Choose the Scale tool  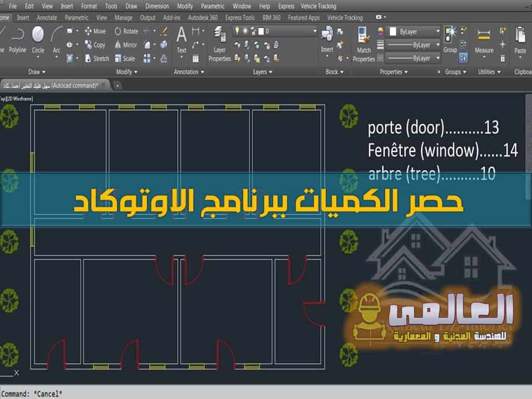(125, 58)
